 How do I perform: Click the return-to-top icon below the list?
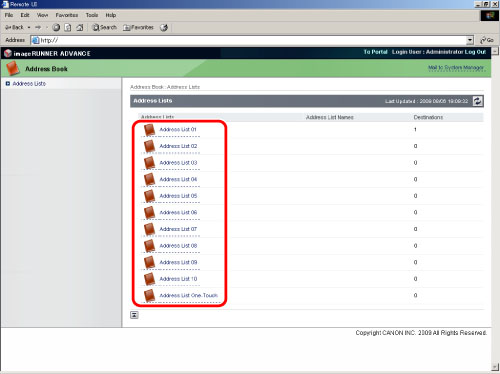(x=134, y=315)
